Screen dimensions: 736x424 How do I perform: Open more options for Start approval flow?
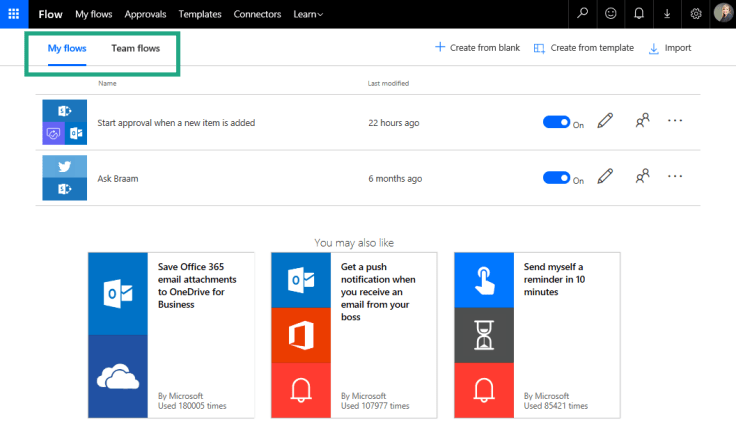point(675,121)
